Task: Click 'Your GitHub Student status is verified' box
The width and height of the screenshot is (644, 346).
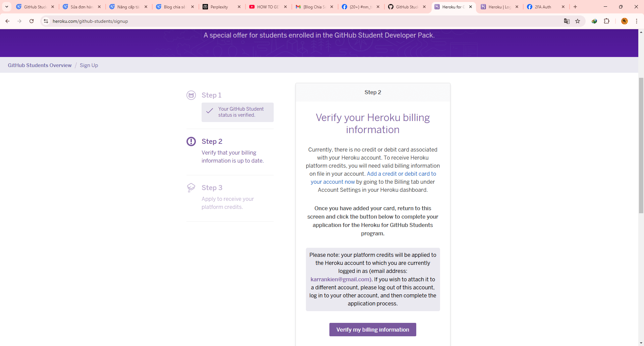Action: click(x=237, y=112)
